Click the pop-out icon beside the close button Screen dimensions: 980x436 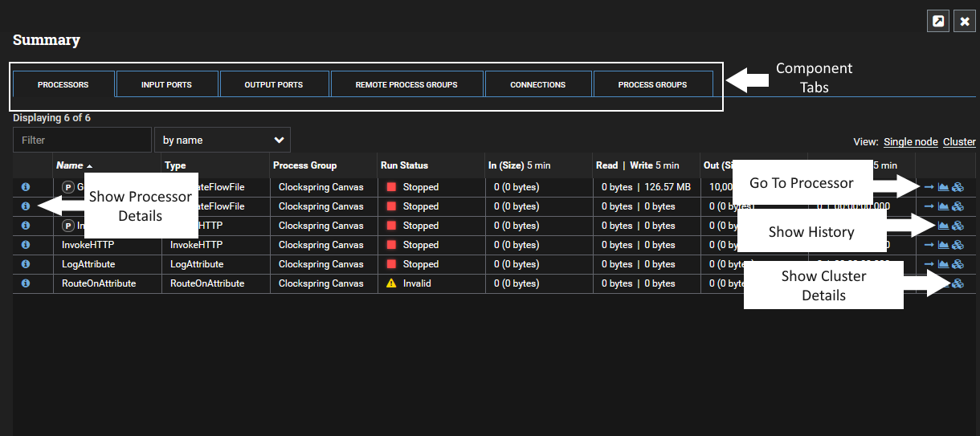pos(937,22)
